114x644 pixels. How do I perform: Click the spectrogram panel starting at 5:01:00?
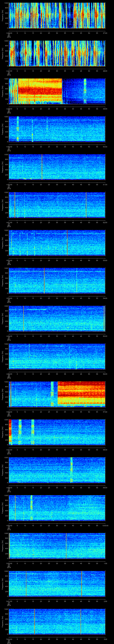coord(57,584)
